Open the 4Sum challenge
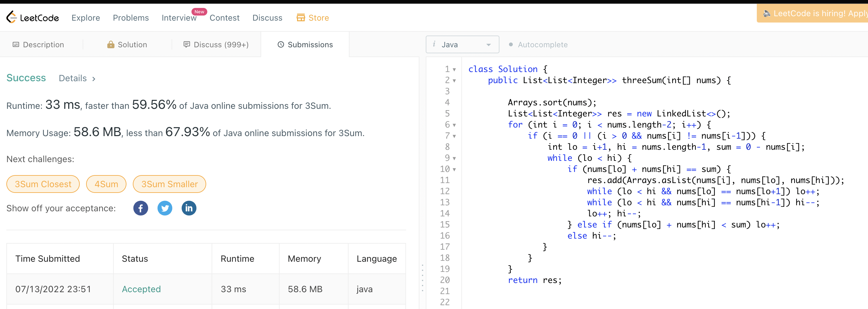 [106, 184]
